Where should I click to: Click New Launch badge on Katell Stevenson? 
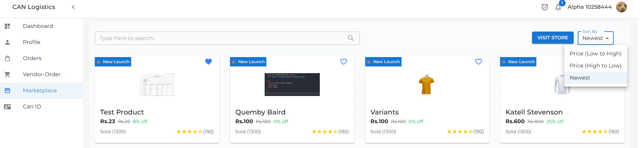(518, 62)
